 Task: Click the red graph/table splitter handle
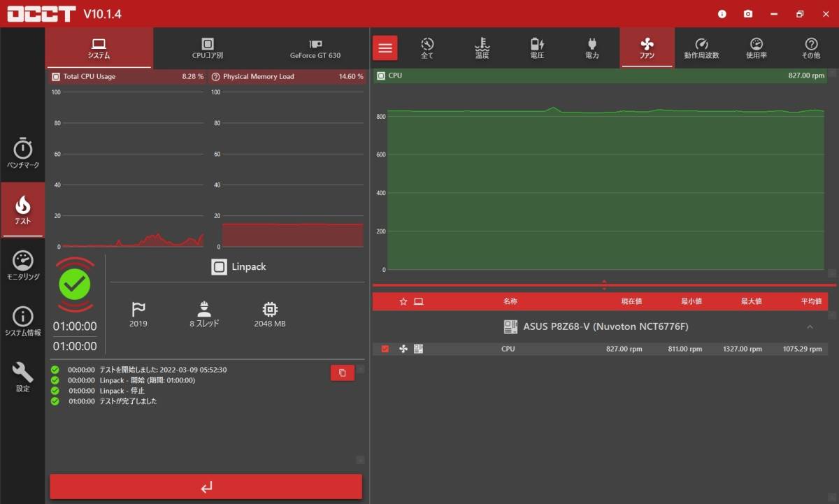604,285
